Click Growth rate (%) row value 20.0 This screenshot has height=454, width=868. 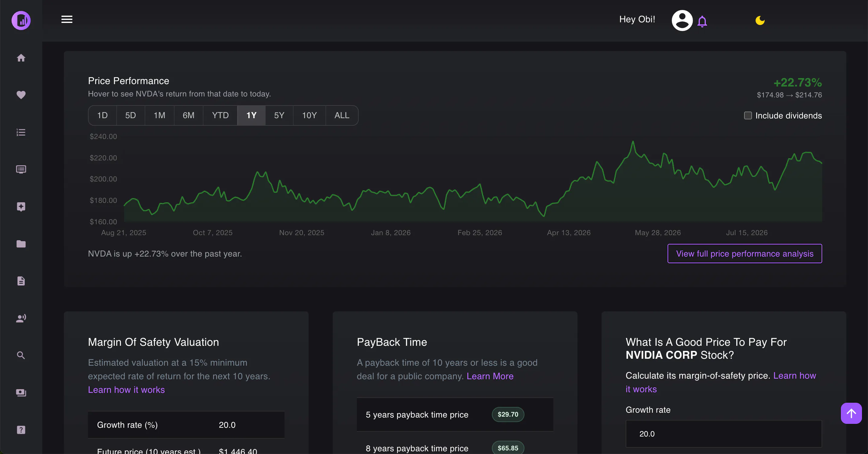(227, 425)
